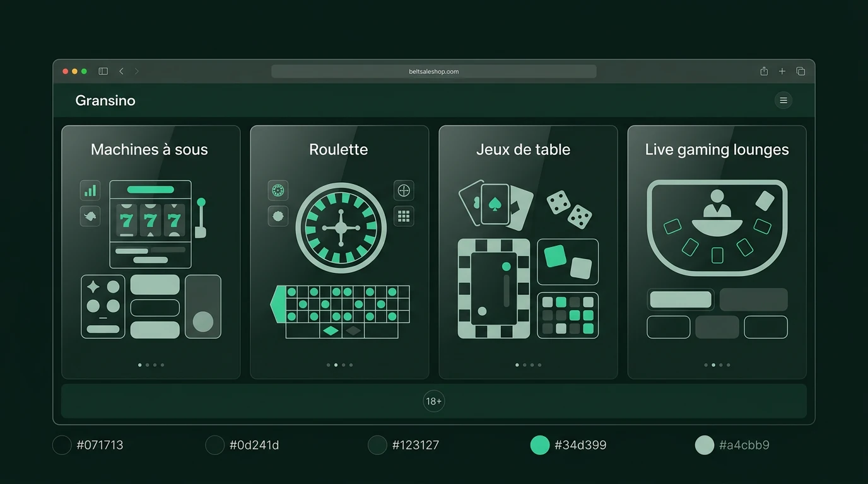868x484 pixels.
Task: Pick the #071713 color swatch
Action: pyautogui.click(x=62, y=445)
